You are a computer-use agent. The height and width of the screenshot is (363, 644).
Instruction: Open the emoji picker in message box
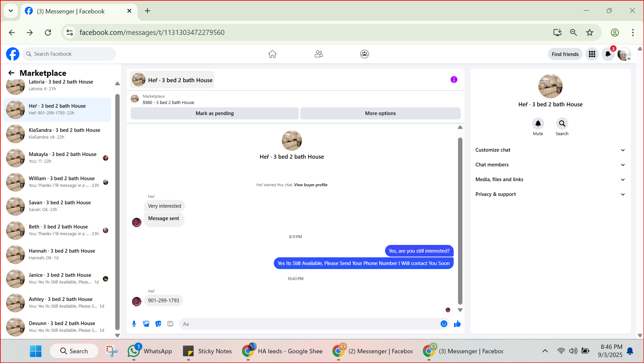tap(444, 324)
